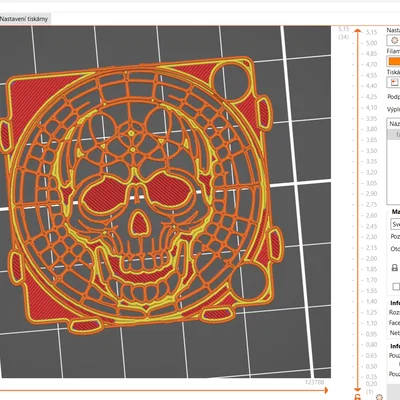Select the upper thumb of the vertical layer slider
Viewport: 400px width, 400px height.
click(358, 31)
